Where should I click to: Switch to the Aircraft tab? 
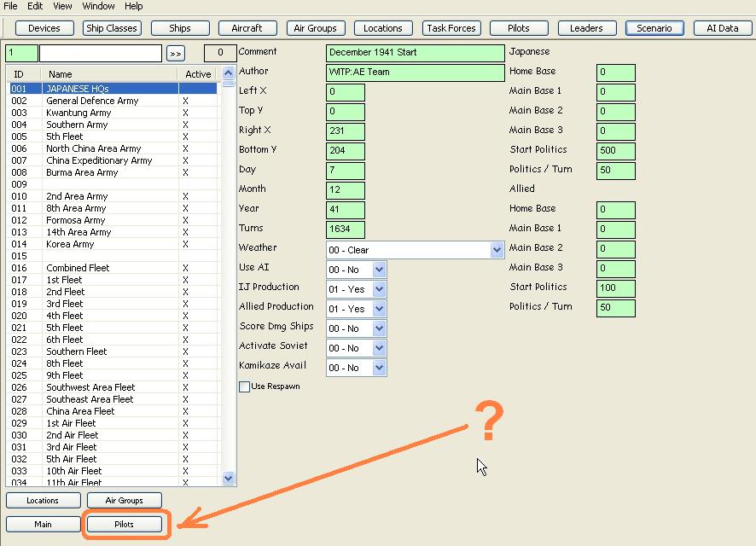tap(247, 28)
